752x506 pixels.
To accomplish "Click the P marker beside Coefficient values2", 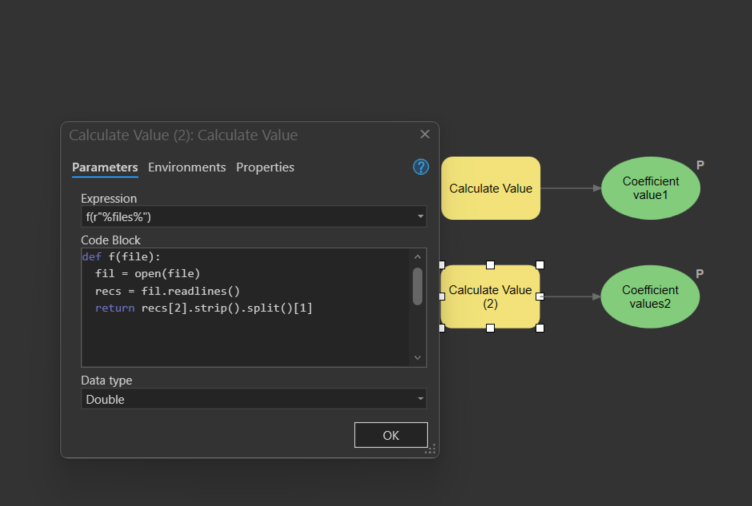I will tap(700, 274).
